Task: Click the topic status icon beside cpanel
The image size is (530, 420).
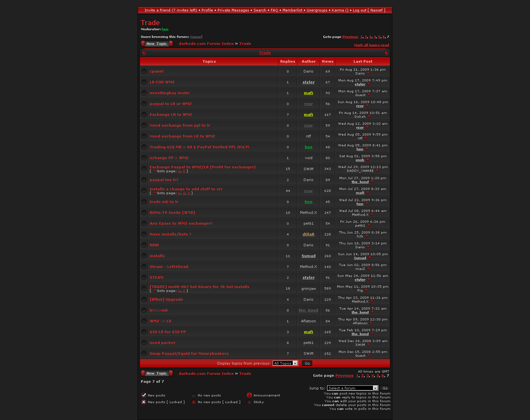Action: click(x=144, y=71)
